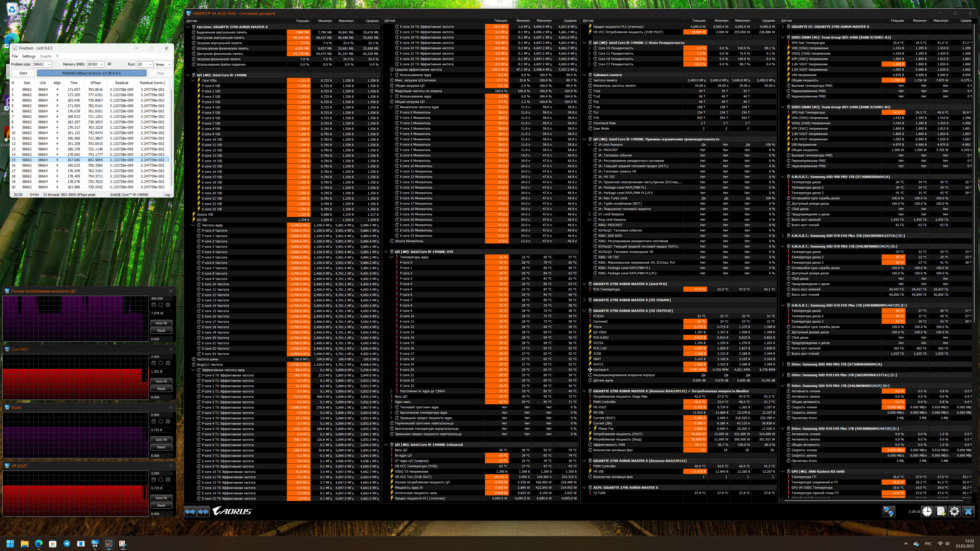Click the dark blue swatch in Core VIDs graph
The height and width of the screenshot is (551, 980).
coord(168,363)
